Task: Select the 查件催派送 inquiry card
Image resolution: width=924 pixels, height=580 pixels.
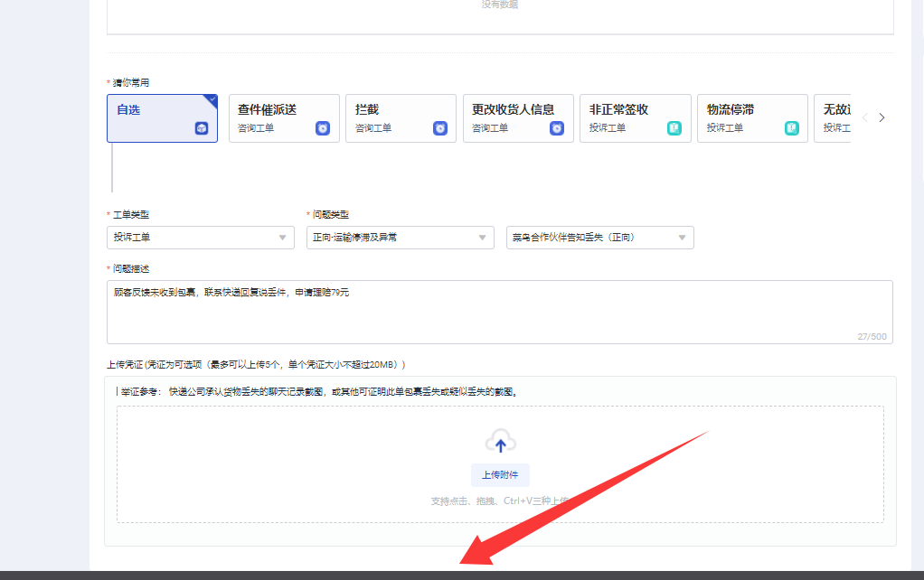Action: tap(284, 118)
